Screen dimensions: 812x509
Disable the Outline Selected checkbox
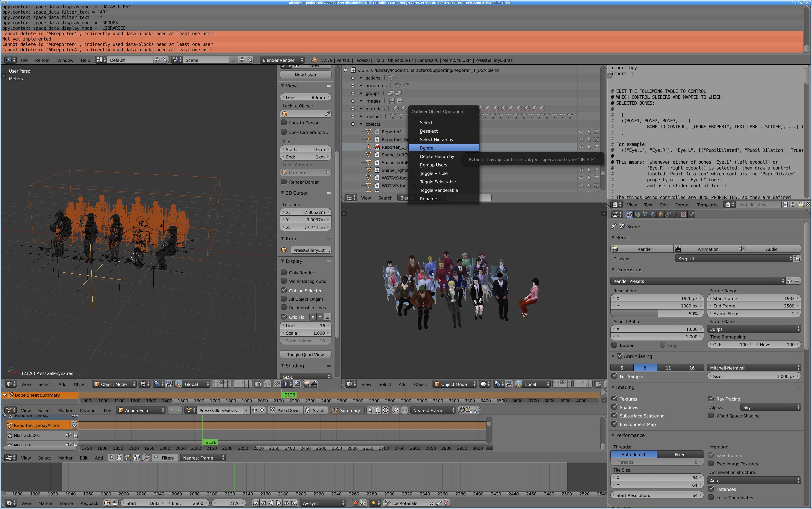284,290
